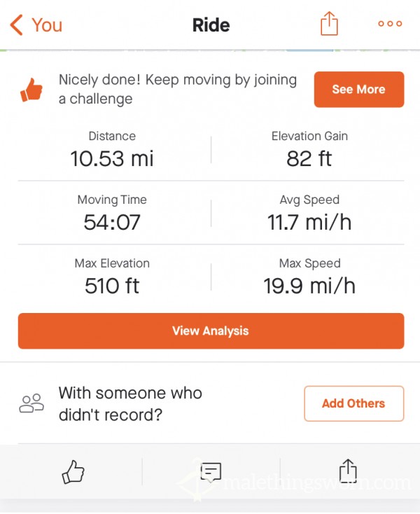Select the Max Elevation 510 ft stat
Image resolution: width=420 pixels, height=514 pixels.
[112, 277]
